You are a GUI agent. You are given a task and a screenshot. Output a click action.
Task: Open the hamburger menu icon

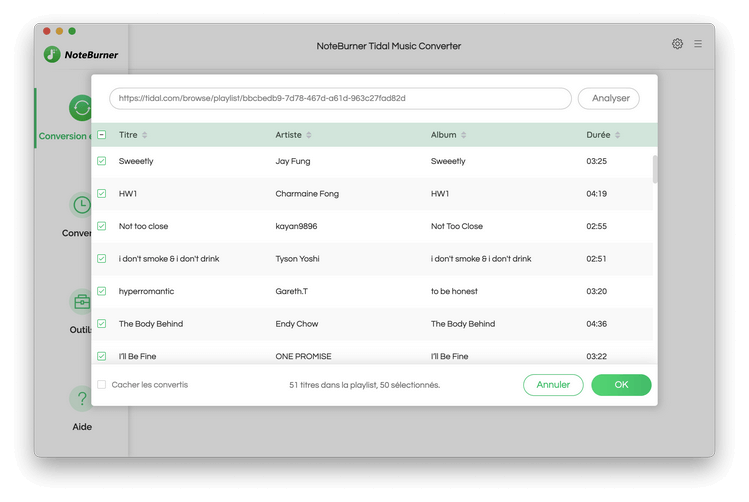click(698, 44)
